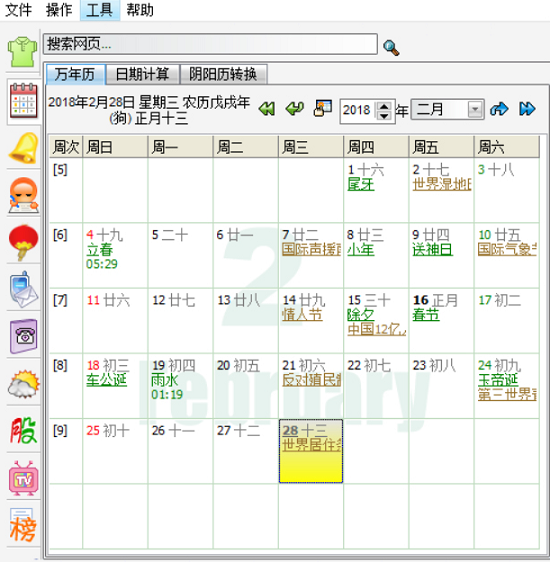Open the 除夕 link on February 15

point(361,315)
